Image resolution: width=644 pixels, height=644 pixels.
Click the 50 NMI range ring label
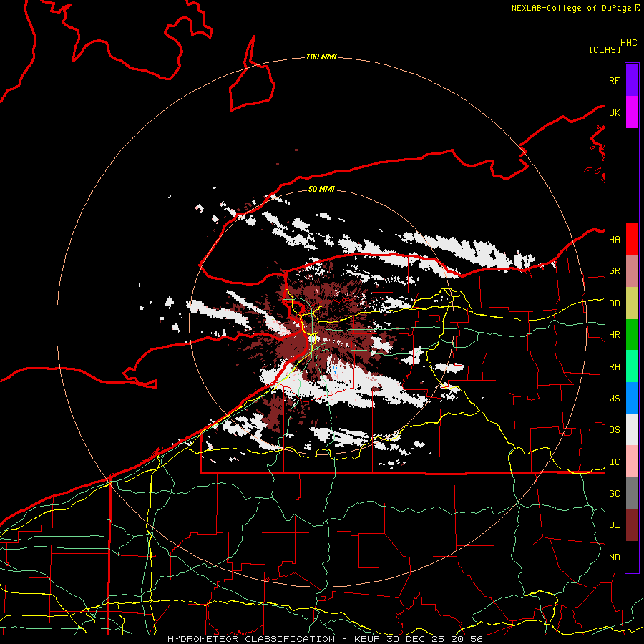pos(321,189)
